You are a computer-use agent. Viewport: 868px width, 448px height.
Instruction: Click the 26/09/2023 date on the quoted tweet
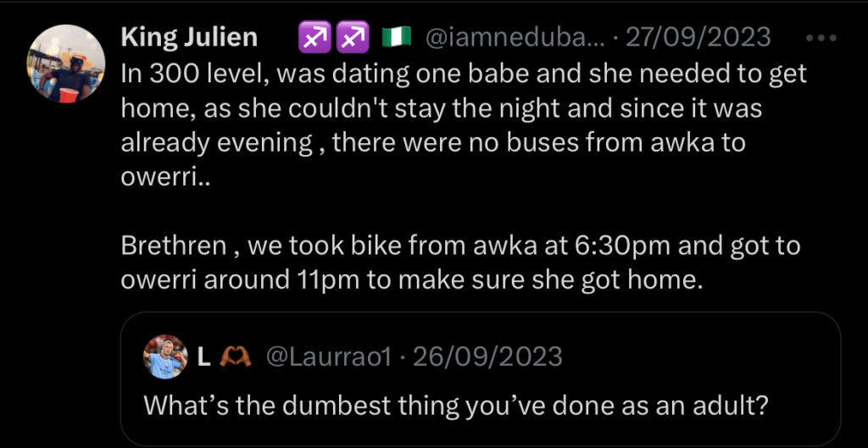click(x=487, y=357)
